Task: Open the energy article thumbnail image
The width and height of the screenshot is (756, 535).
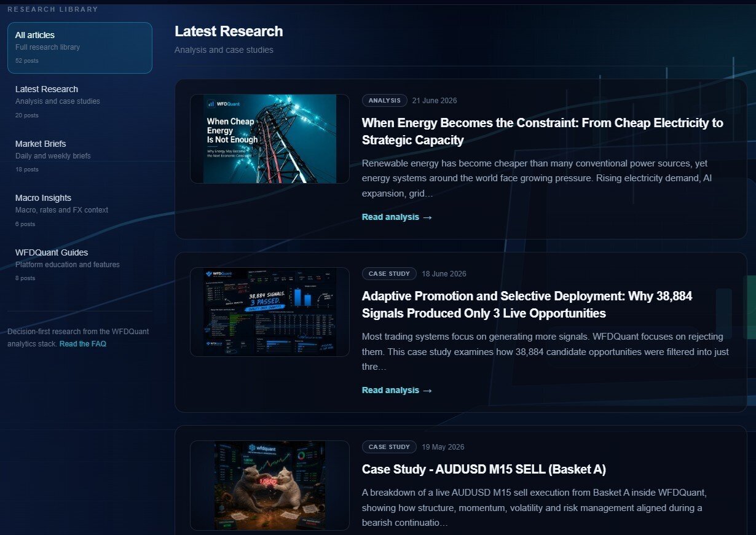Action: [x=270, y=139]
